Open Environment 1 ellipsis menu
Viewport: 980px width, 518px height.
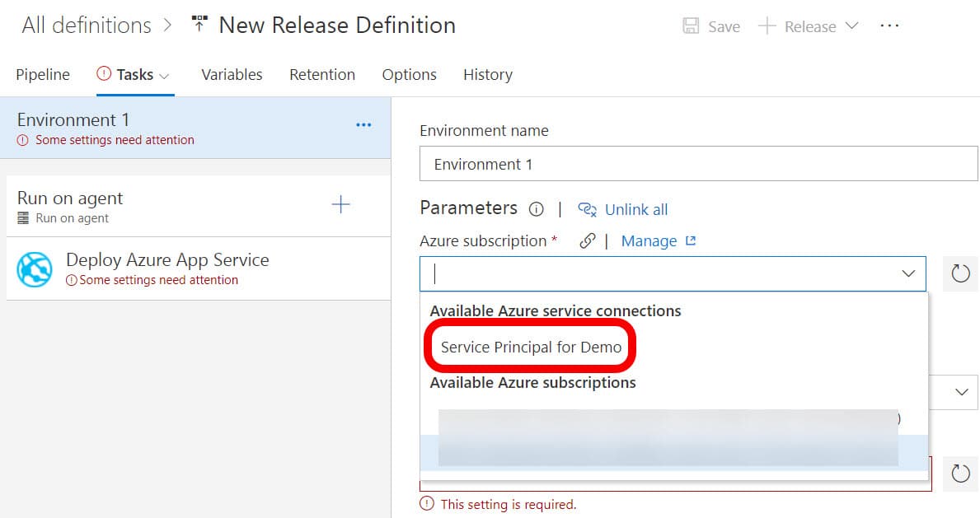click(363, 125)
